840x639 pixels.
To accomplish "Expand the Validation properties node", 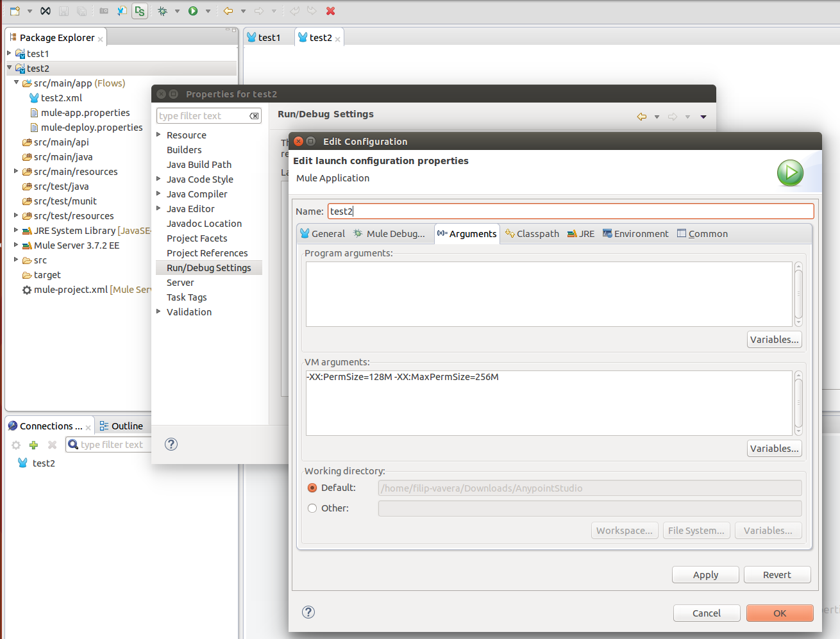I will (158, 311).
